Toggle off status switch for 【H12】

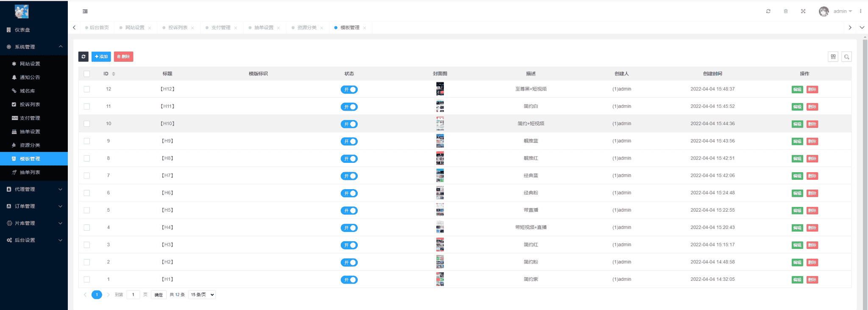point(349,89)
